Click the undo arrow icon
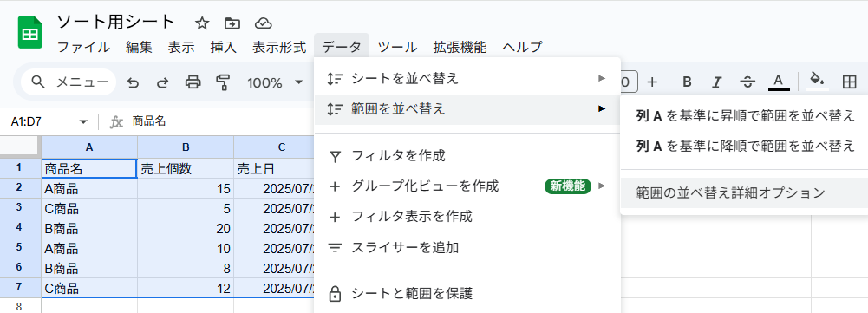868x313 pixels. (133, 82)
